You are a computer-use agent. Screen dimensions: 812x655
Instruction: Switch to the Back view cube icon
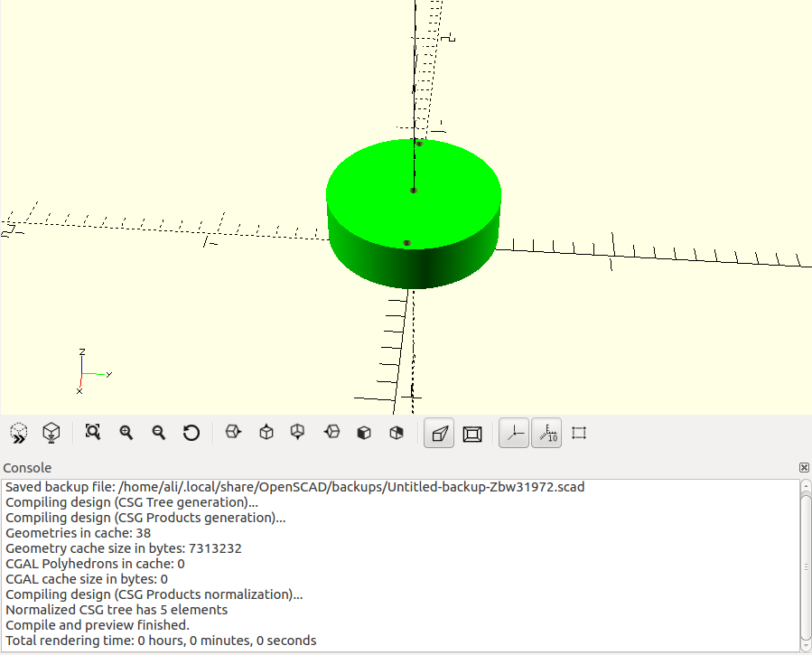pos(397,433)
